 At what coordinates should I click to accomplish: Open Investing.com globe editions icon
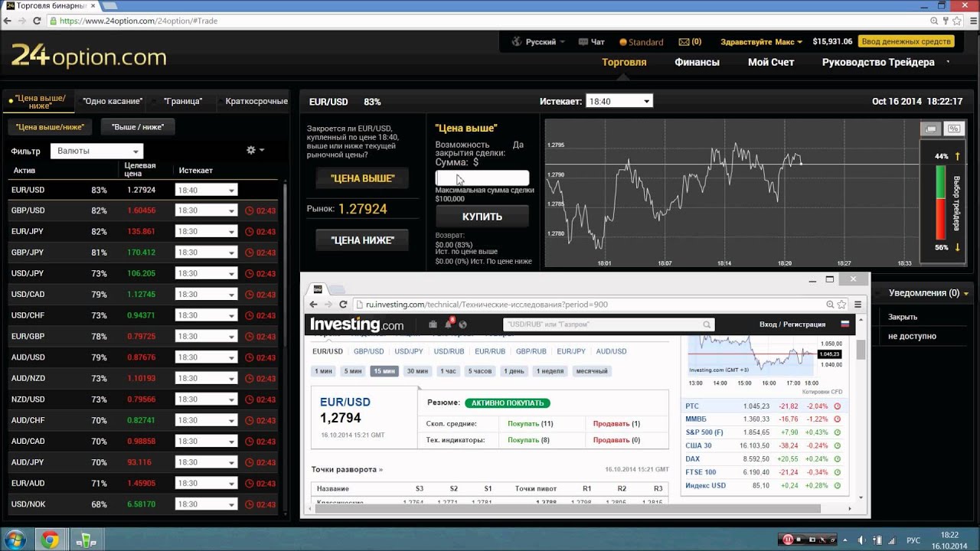coord(463,324)
